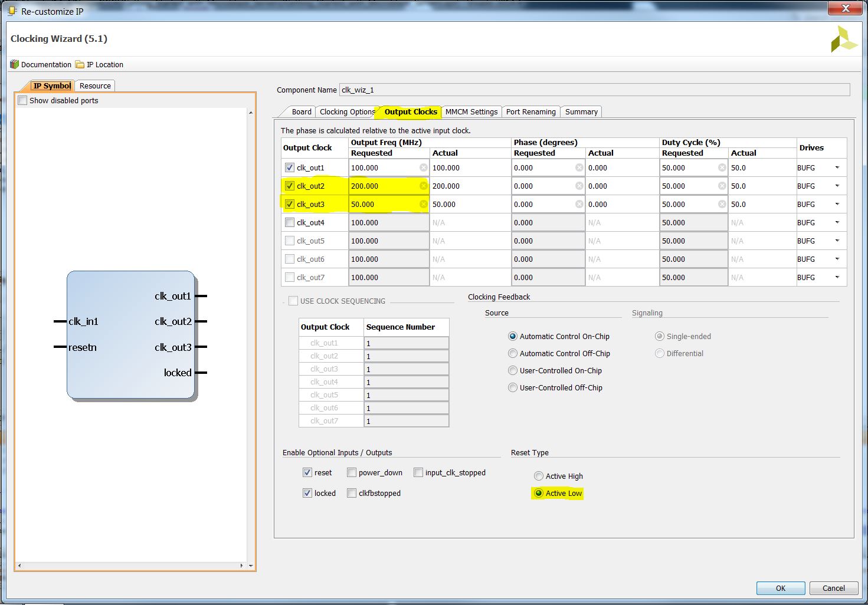Open Drives dropdown for clk_out5

(x=837, y=241)
